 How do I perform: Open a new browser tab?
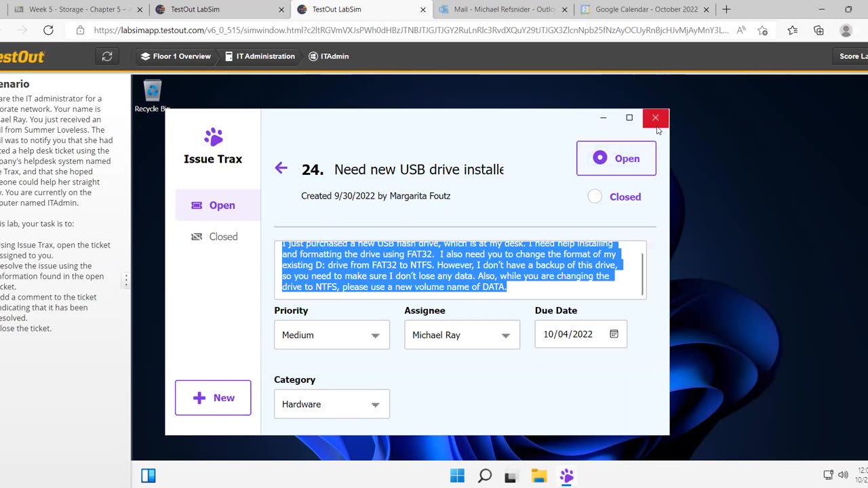tap(726, 9)
